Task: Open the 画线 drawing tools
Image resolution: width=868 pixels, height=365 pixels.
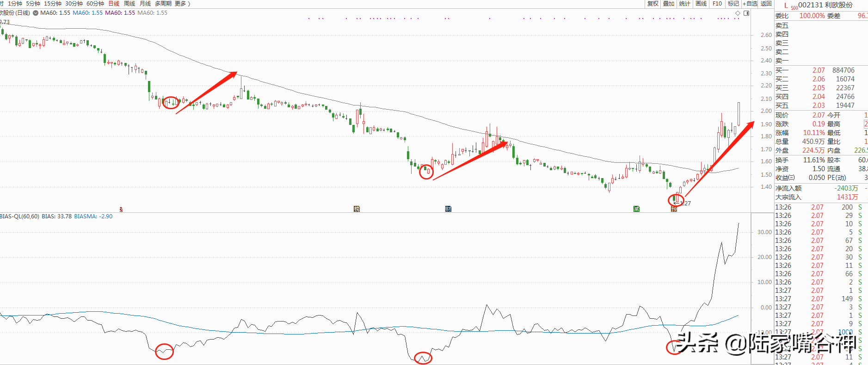Action: (701, 4)
